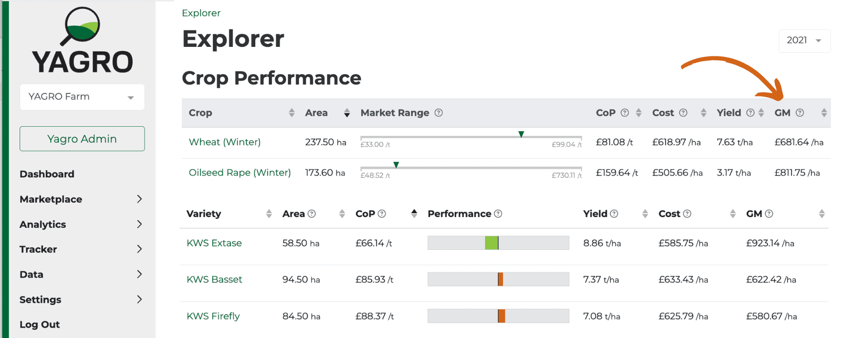Open the YAGRO Farm selector dropdown

(82, 97)
